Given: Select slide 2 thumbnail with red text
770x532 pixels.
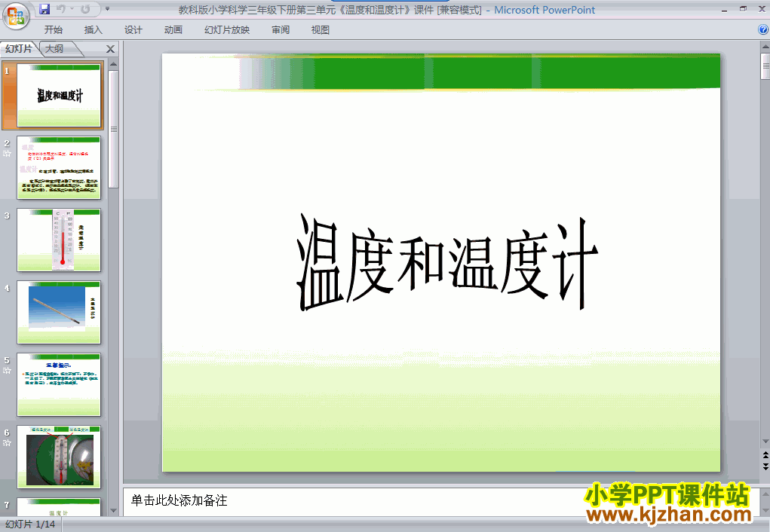Looking at the screenshot, I should click(x=59, y=168).
